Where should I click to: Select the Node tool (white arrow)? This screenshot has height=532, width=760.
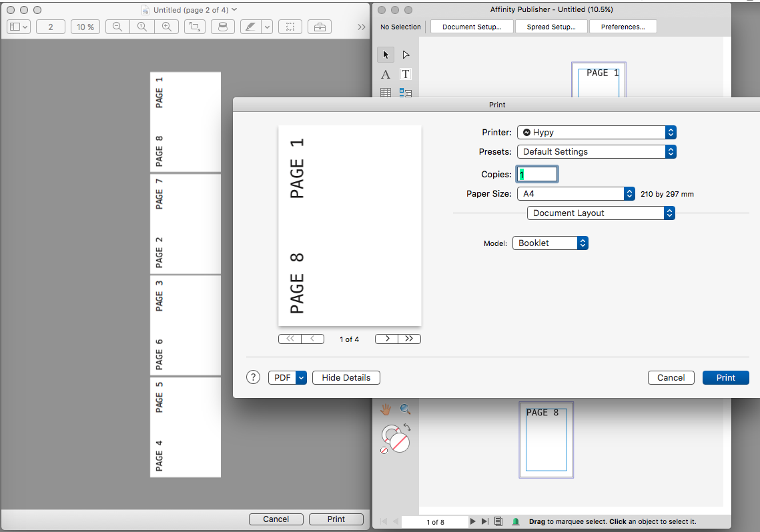tap(406, 55)
